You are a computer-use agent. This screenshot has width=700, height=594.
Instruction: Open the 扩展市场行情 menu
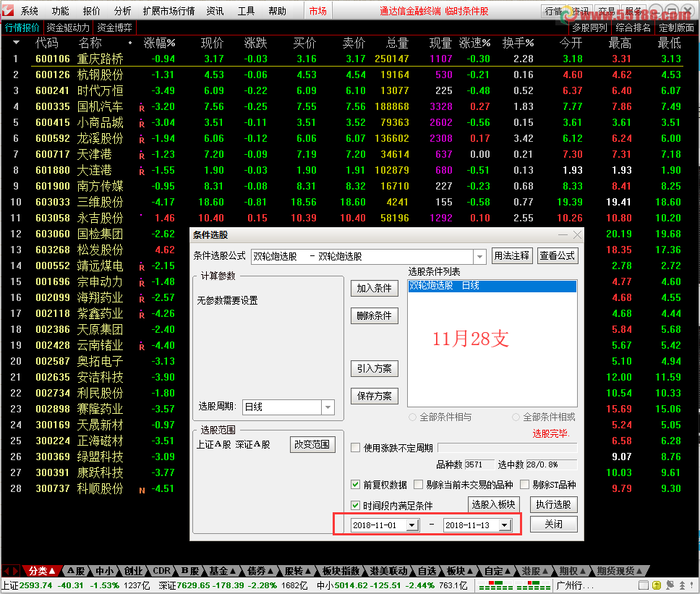(x=168, y=11)
